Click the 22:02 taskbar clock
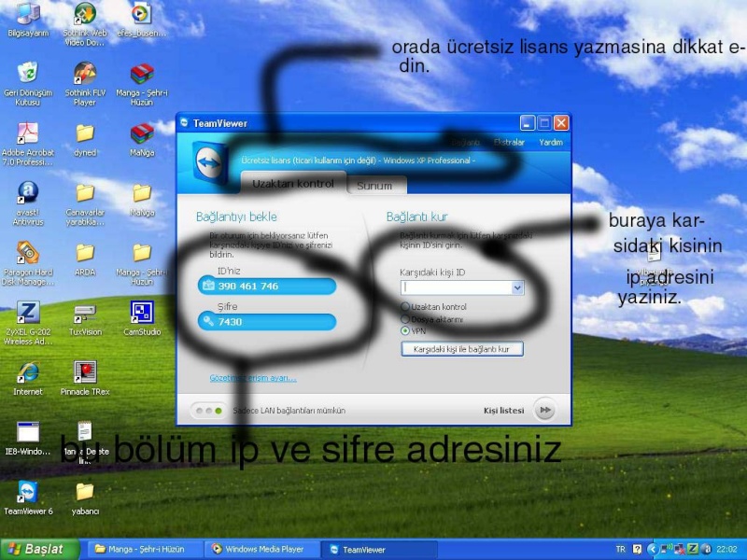 (727, 549)
